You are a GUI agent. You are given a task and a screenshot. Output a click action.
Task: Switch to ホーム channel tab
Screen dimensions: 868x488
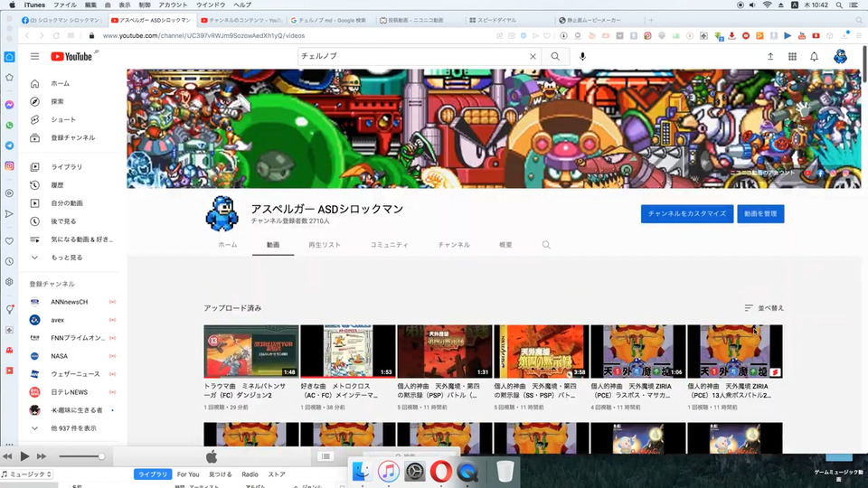(x=228, y=245)
